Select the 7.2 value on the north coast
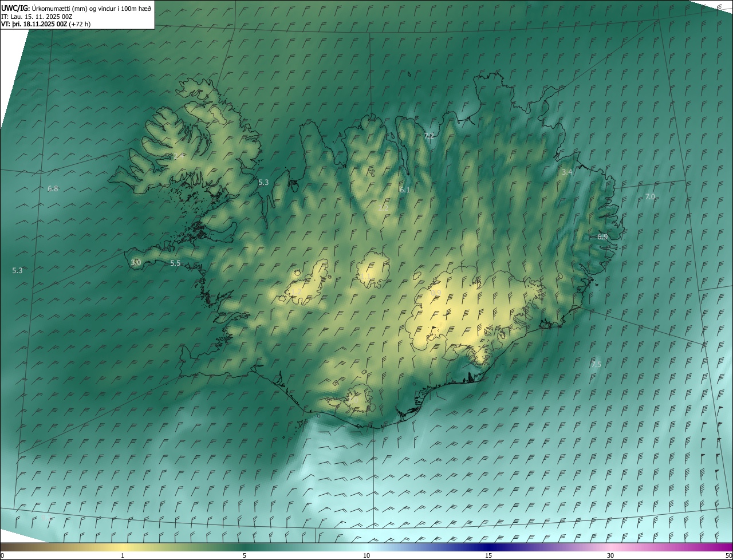733x560 pixels. point(429,136)
